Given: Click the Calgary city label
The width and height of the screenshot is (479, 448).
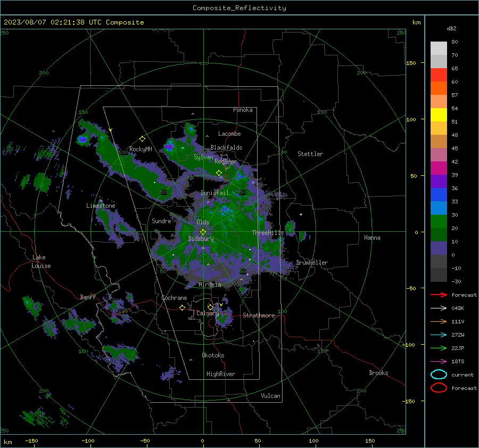Looking at the screenshot, I should pos(208,313).
